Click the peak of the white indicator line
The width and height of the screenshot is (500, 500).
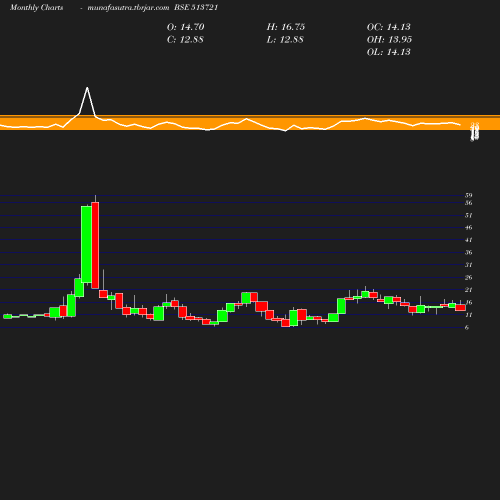click(x=87, y=88)
